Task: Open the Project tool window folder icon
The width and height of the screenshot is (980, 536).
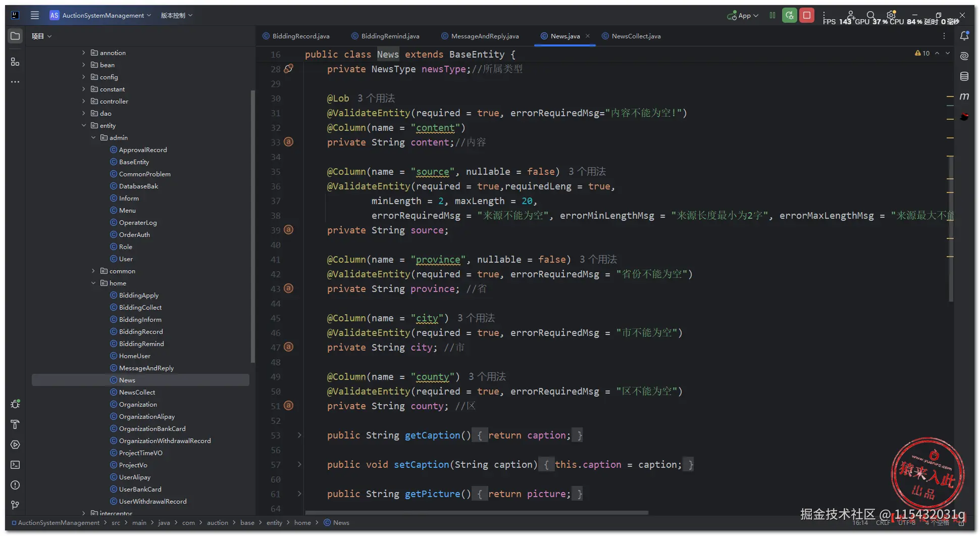Action: click(15, 36)
